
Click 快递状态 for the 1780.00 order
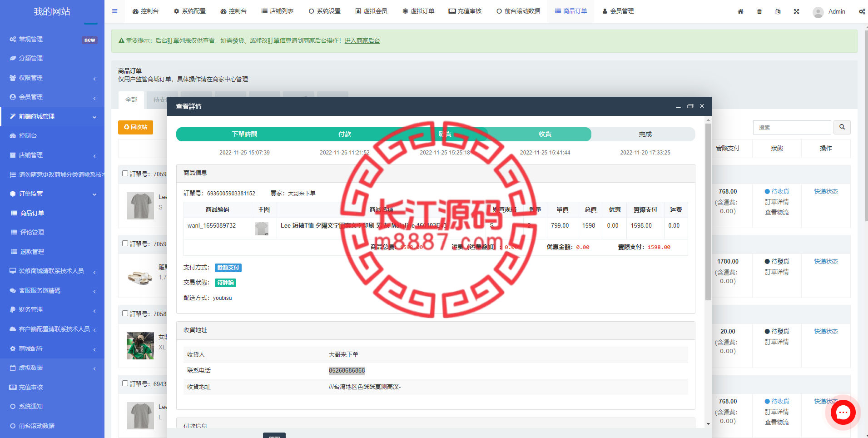(826, 262)
